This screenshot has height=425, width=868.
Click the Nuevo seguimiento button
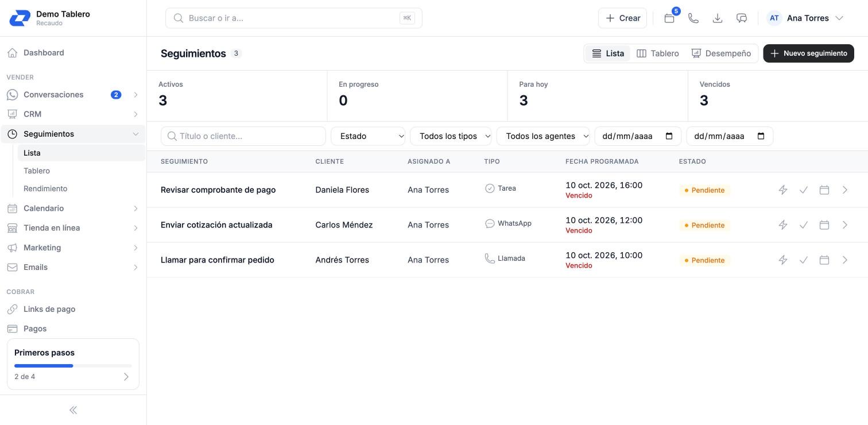(x=808, y=53)
